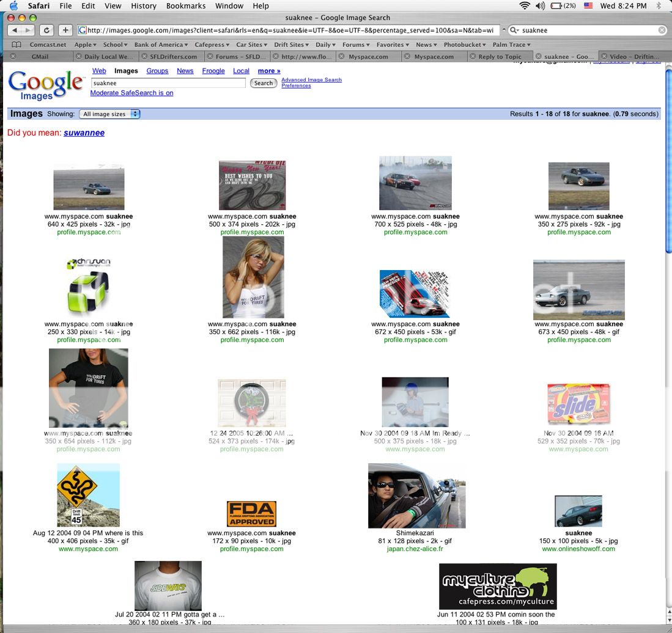
Task: Click the plus add-bookmark button
Action: click(66, 30)
